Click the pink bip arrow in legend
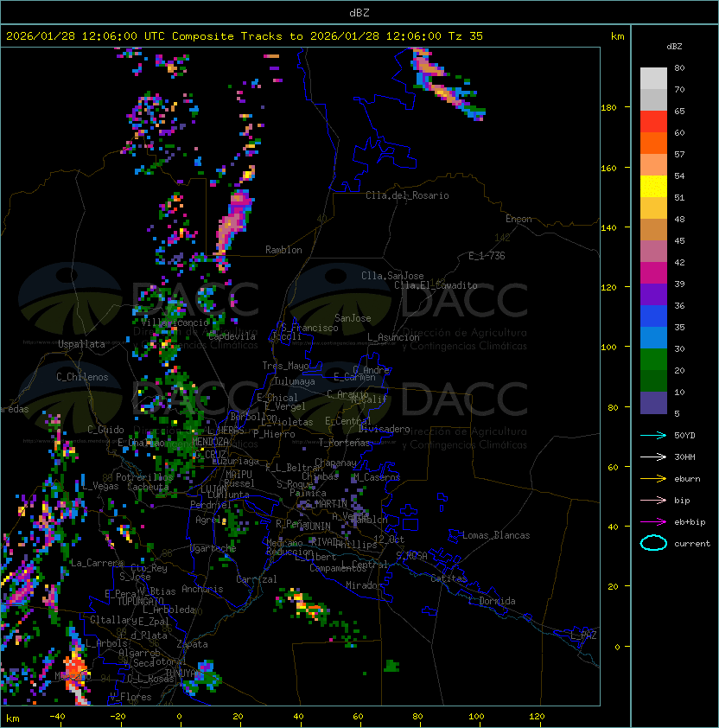719x728 pixels. point(653,500)
